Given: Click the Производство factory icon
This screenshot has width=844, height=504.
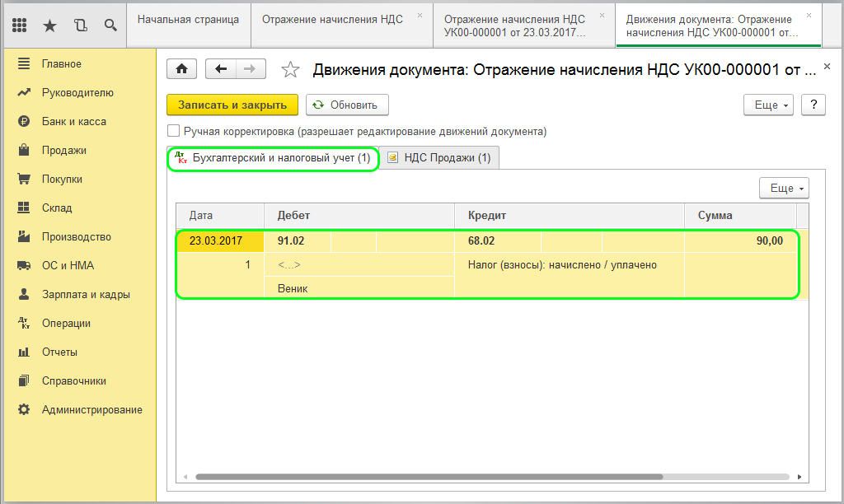Looking at the screenshot, I should click(24, 236).
